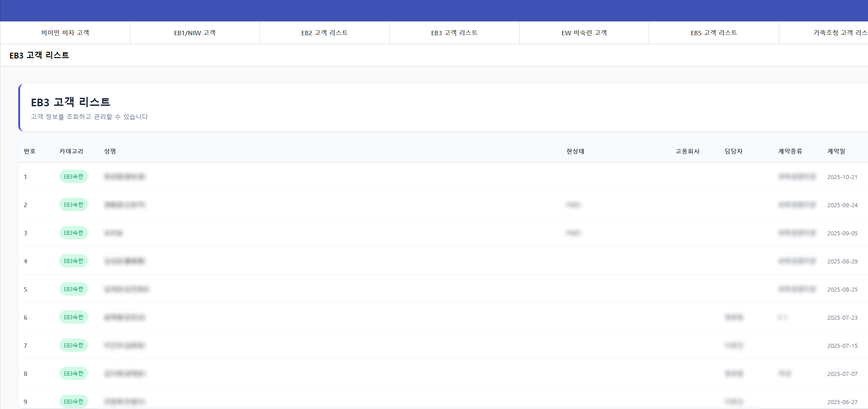This screenshot has height=409, width=868.
Task: Click the 성명 column header
Action: (x=110, y=151)
